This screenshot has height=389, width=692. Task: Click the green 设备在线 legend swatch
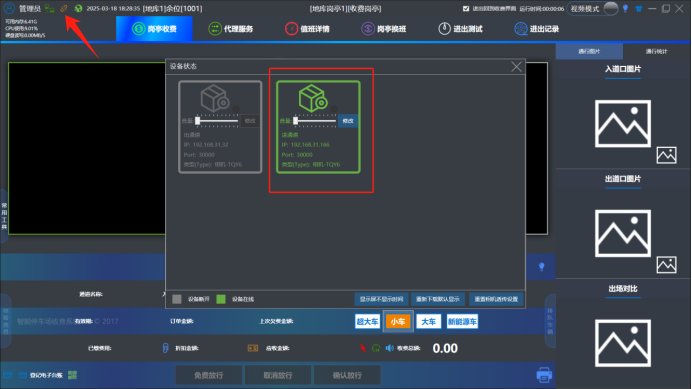[221, 299]
